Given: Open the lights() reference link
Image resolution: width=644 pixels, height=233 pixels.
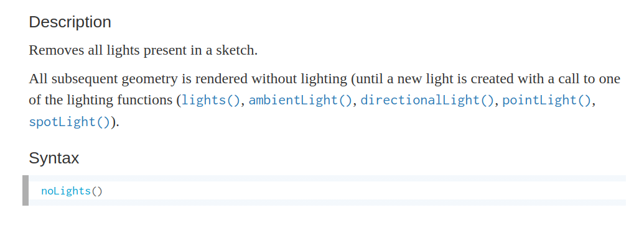Looking at the screenshot, I should 210,101.
